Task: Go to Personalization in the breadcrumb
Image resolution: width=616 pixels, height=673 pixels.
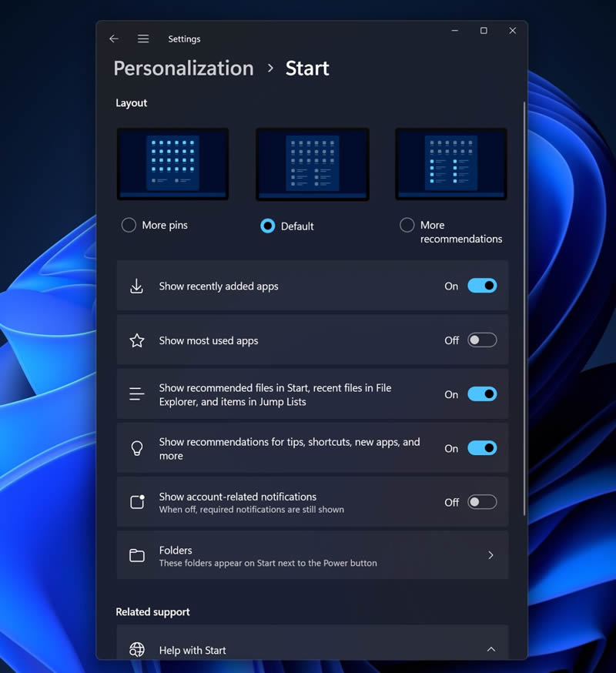Action: click(183, 68)
